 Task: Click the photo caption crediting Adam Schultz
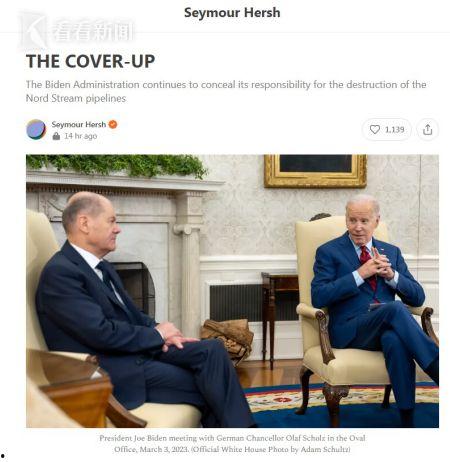(232, 444)
